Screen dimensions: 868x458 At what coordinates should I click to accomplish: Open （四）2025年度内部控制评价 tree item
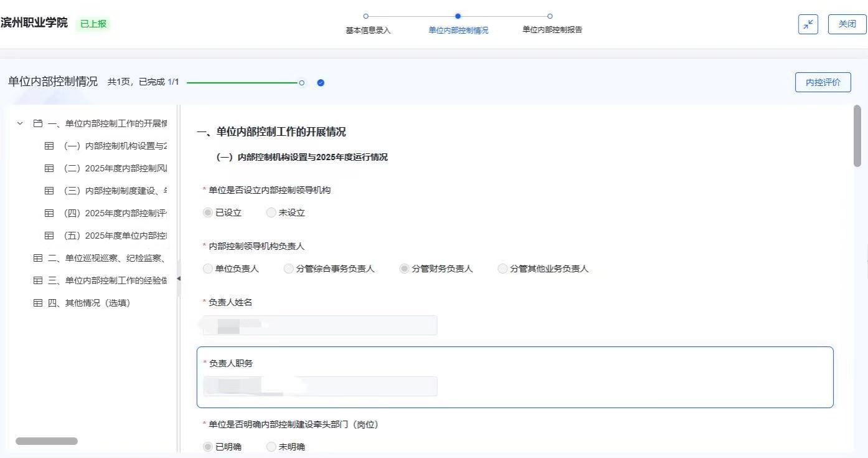[x=115, y=213]
